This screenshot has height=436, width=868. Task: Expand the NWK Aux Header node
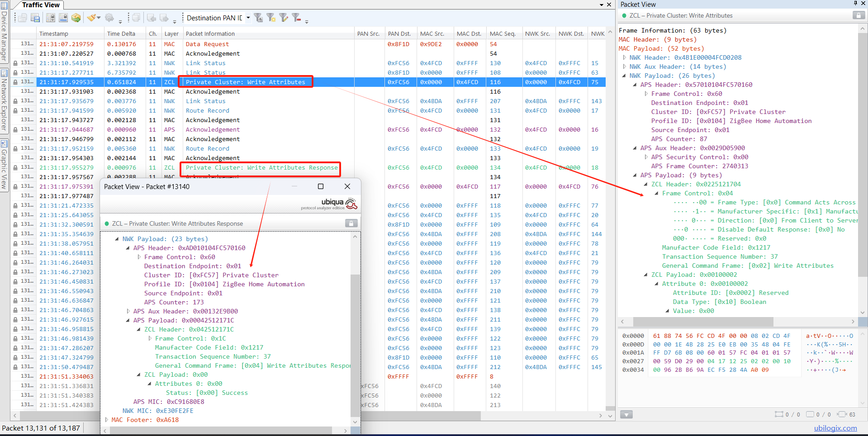(x=625, y=66)
